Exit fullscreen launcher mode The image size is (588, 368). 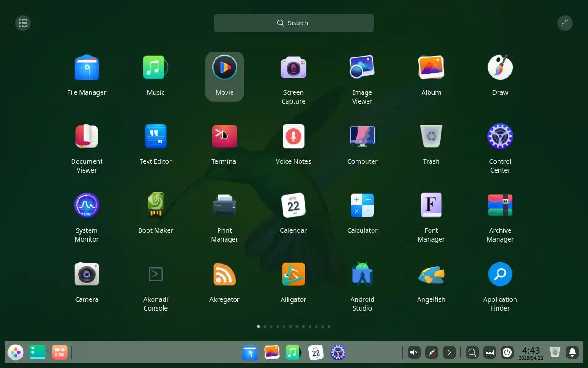click(x=565, y=23)
